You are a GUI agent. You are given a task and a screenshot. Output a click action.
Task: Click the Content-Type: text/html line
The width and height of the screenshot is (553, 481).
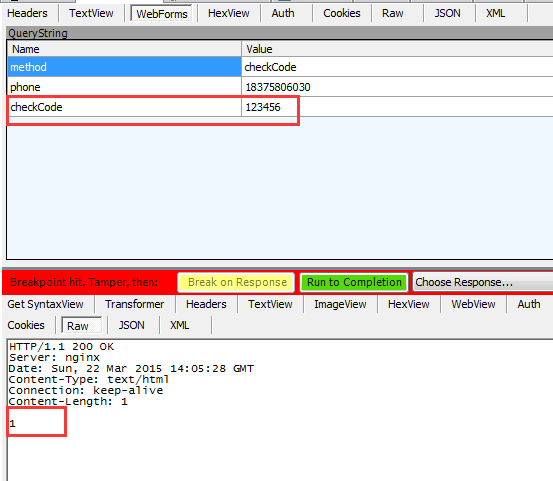coord(89,379)
